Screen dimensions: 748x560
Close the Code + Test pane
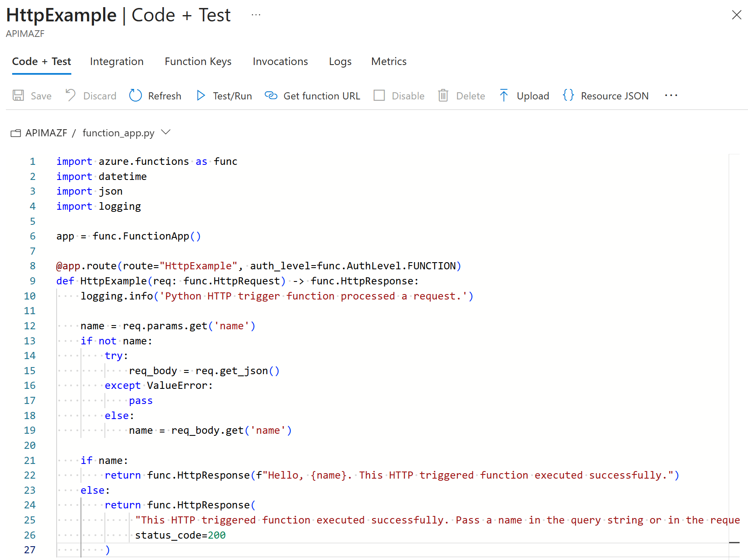pos(736,15)
